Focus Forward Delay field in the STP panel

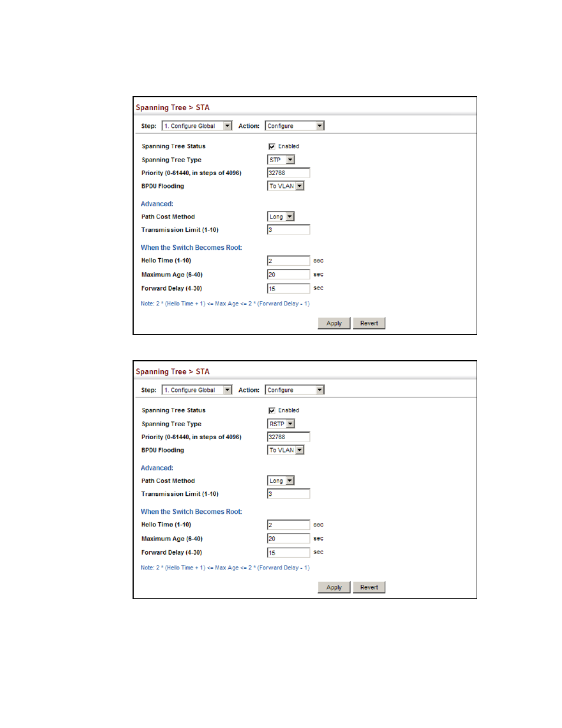[289, 289]
